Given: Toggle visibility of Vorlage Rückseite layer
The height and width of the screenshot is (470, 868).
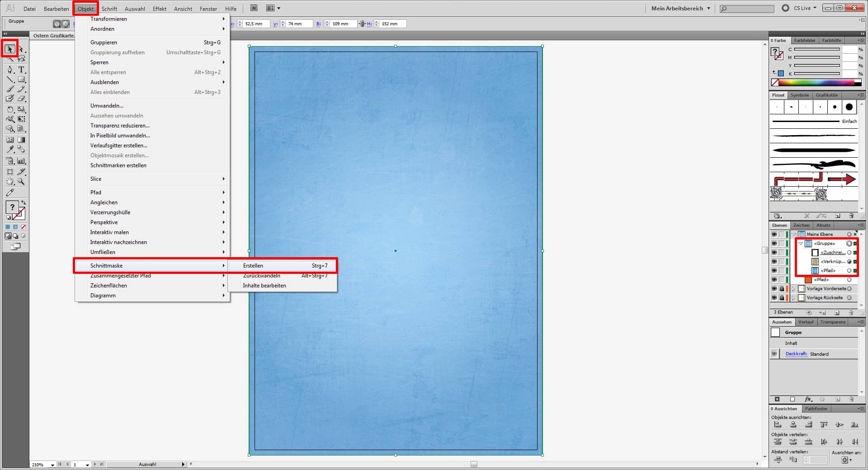Looking at the screenshot, I should [774, 298].
